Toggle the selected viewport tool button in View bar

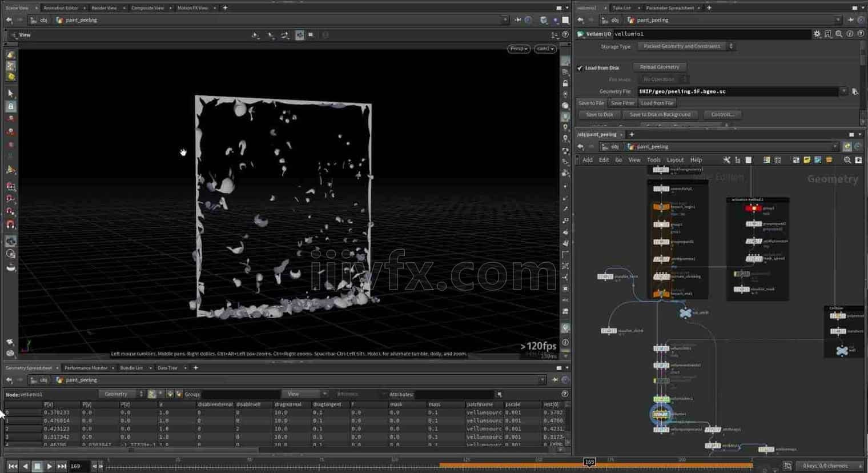click(x=300, y=35)
